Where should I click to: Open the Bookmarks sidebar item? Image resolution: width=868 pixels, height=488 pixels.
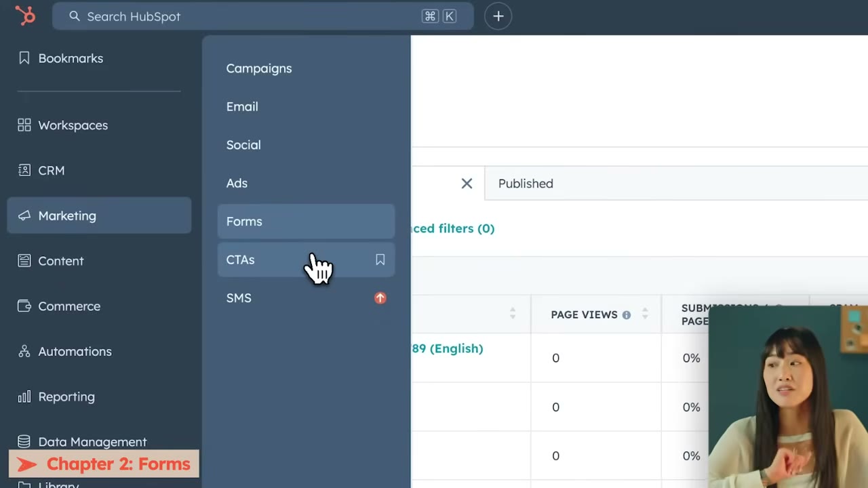pos(99,58)
